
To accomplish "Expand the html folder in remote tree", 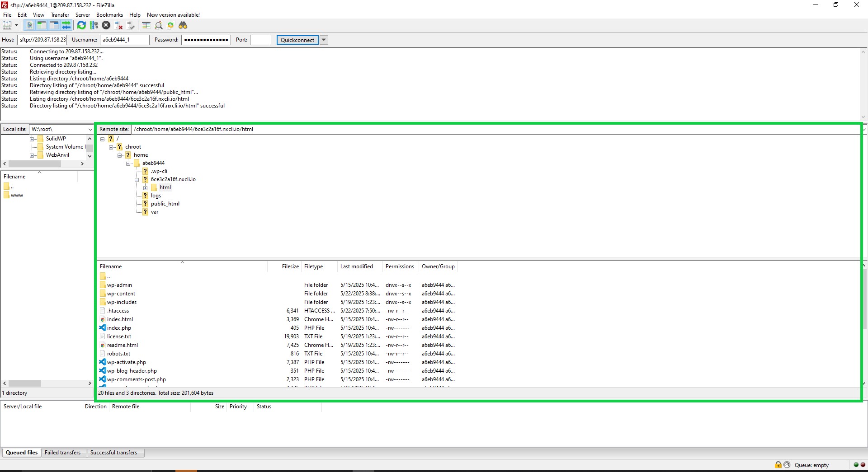I will coord(146,187).
